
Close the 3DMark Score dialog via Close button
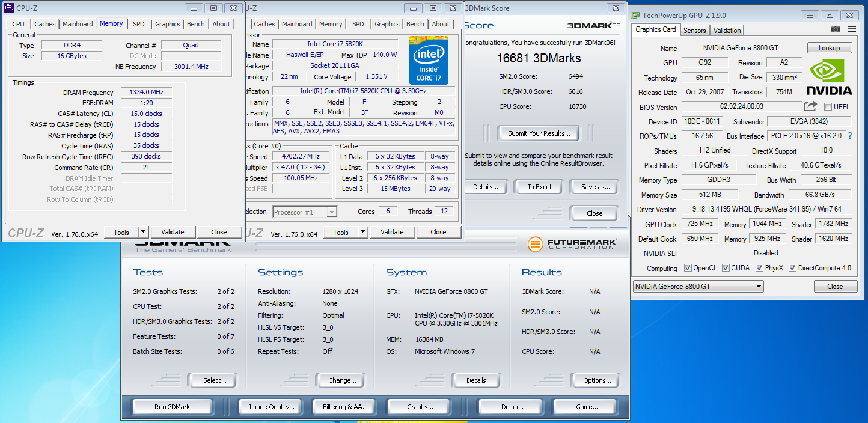coord(594,213)
